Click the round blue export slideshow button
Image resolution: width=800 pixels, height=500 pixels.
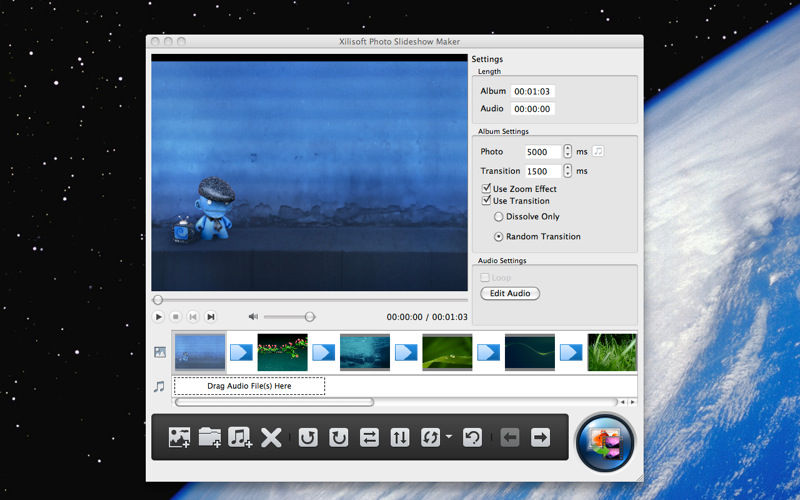(605, 442)
